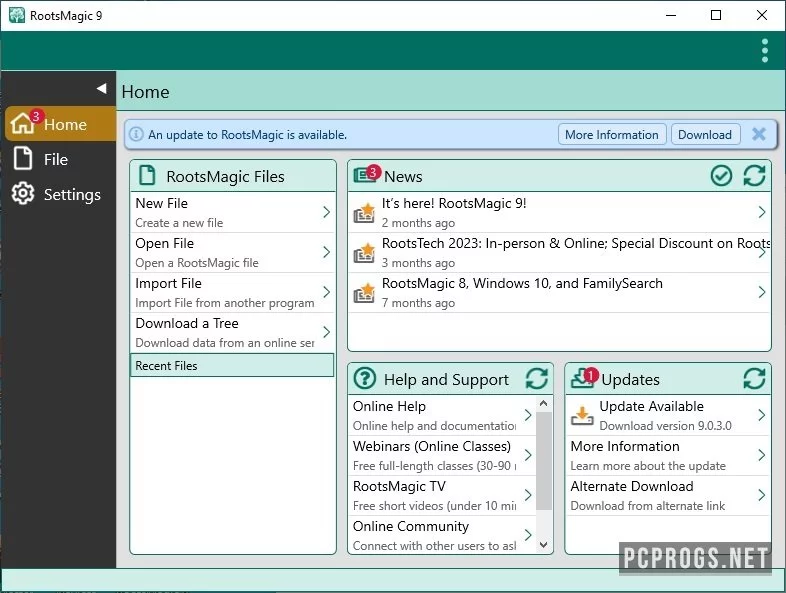This screenshot has height=593, width=786.
Task: Create a New File
Action: (x=233, y=212)
